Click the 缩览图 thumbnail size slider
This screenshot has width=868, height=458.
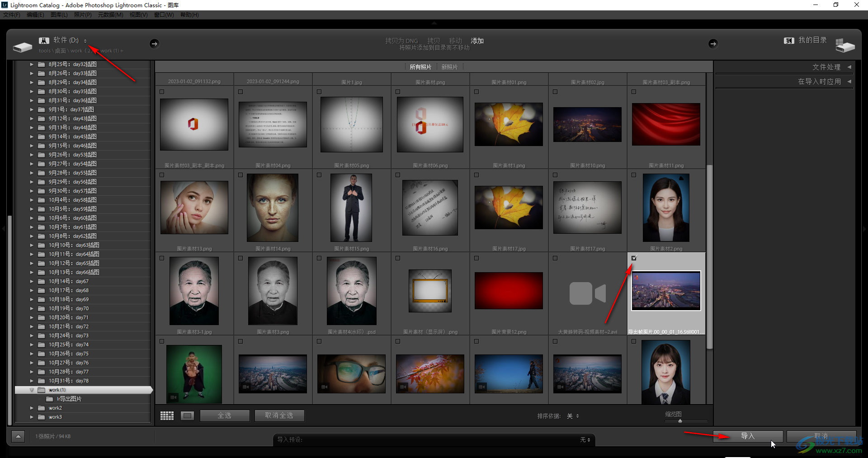(680, 421)
